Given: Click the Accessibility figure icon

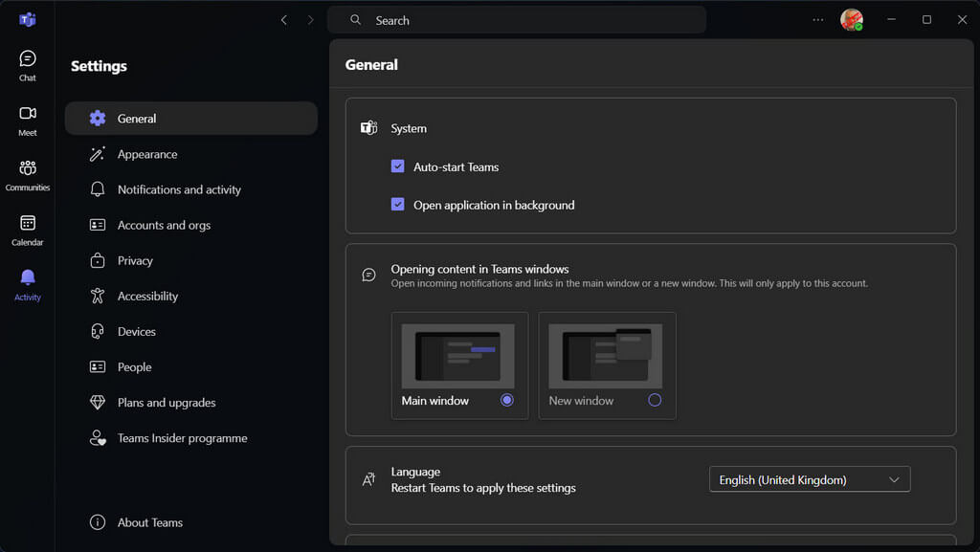Looking at the screenshot, I should pyautogui.click(x=98, y=296).
